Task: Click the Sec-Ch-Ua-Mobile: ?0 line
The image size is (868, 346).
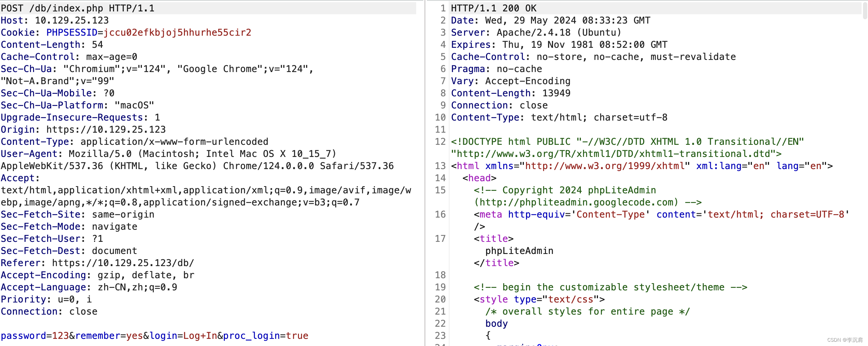Action: pyautogui.click(x=57, y=93)
